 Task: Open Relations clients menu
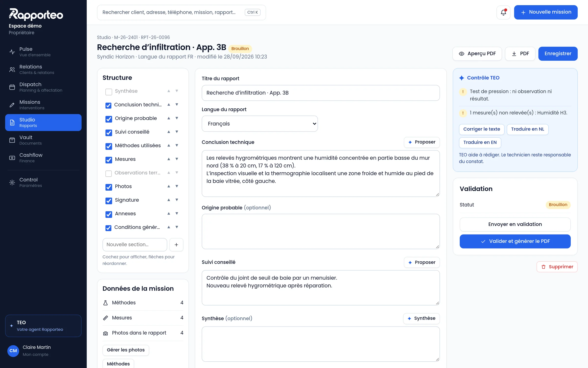(x=43, y=69)
